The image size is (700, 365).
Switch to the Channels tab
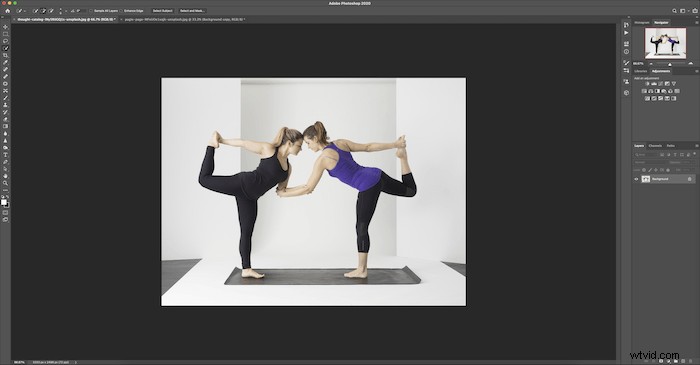click(655, 146)
